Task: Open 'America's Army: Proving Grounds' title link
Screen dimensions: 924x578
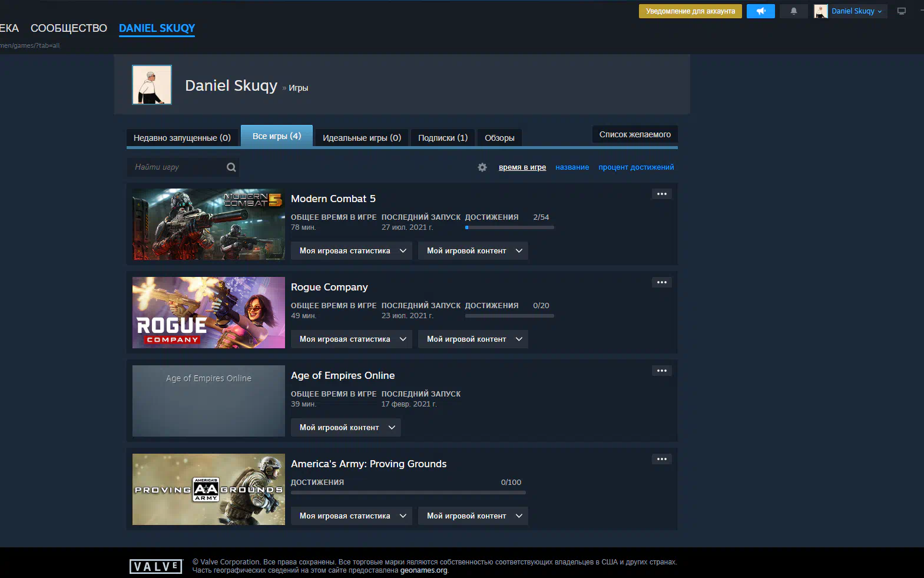Action: (x=369, y=464)
